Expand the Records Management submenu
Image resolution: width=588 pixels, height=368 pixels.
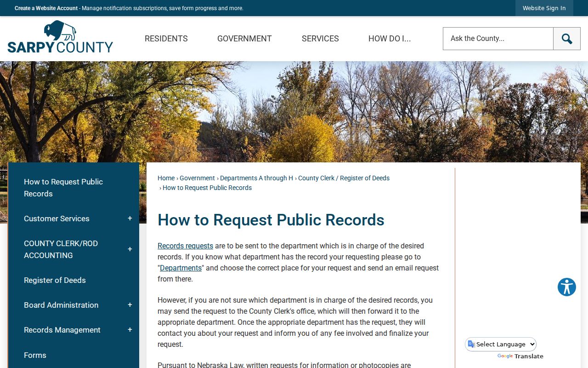pyautogui.click(x=130, y=330)
